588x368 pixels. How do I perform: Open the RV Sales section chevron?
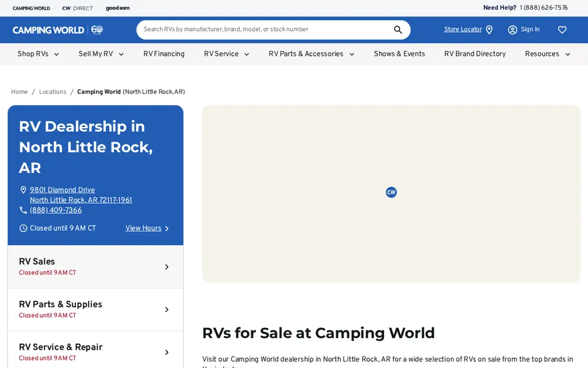coord(167,267)
